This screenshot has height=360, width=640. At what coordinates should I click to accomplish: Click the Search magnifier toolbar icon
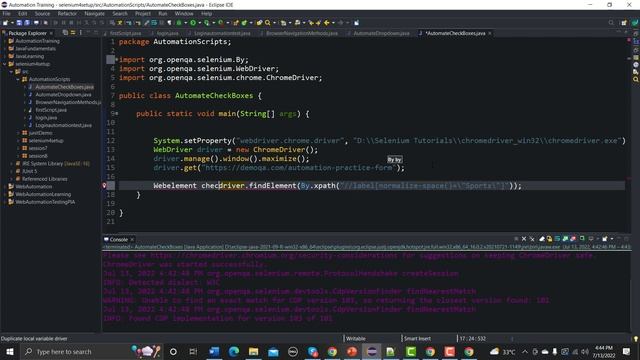(268, 23)
